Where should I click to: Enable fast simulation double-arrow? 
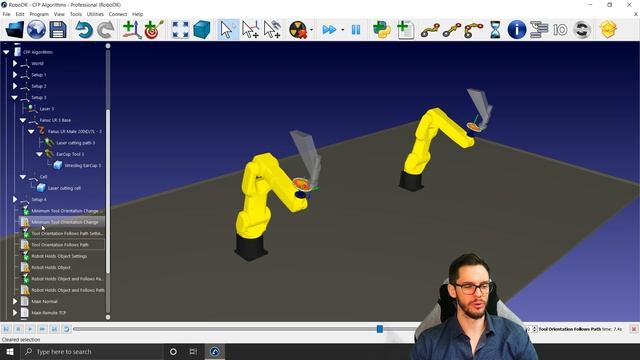(329, 30)
